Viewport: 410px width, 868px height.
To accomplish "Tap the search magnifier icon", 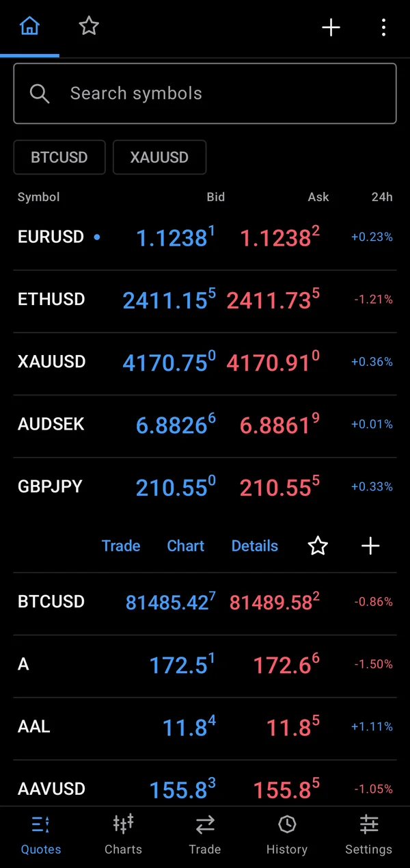I will [40, 94].
